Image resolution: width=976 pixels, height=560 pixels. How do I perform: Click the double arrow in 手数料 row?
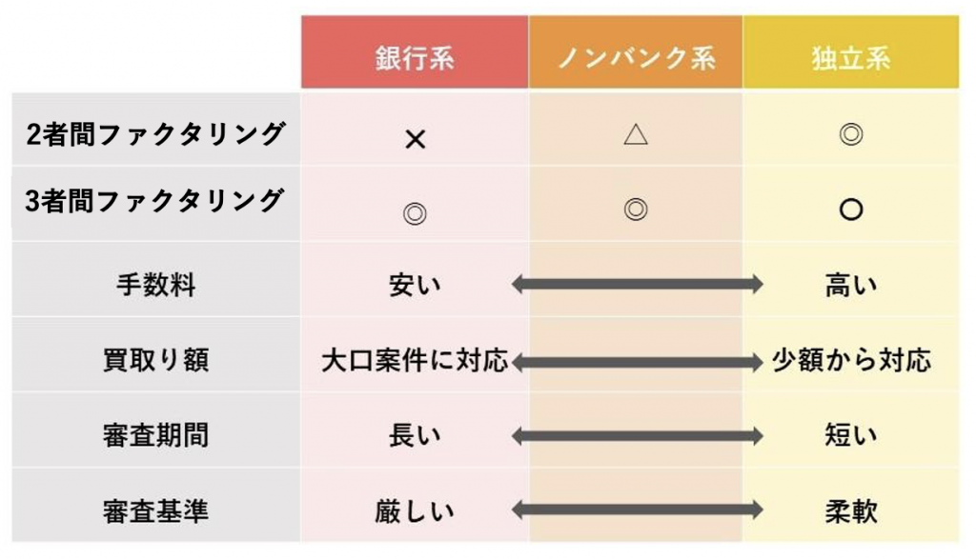[637, 285]
